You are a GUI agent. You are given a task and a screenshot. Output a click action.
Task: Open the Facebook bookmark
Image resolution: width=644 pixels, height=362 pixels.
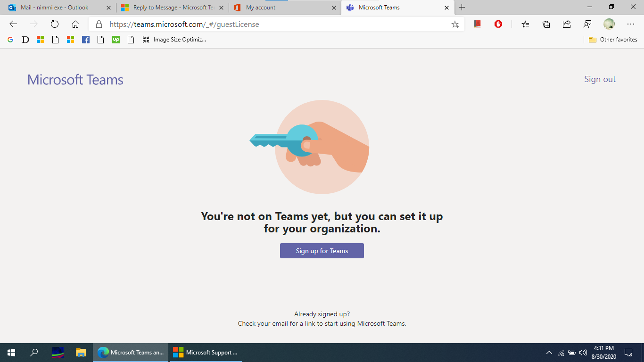85,40
